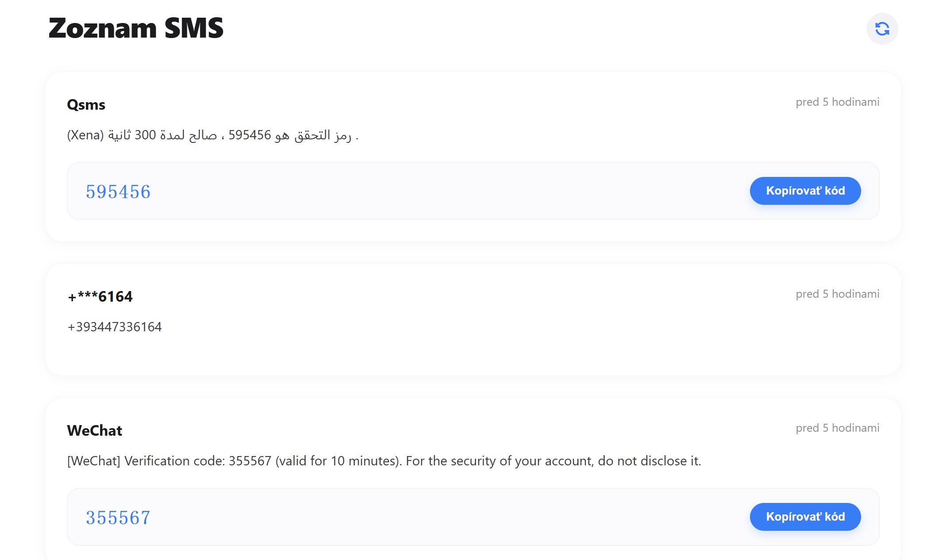Click 355567 within the WeChat verification sentence
Viewport: 943px width, 560px height.
250,461
